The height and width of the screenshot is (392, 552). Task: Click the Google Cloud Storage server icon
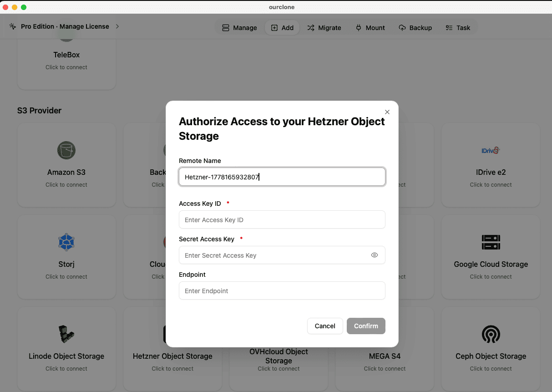click(x=491, y=242)
